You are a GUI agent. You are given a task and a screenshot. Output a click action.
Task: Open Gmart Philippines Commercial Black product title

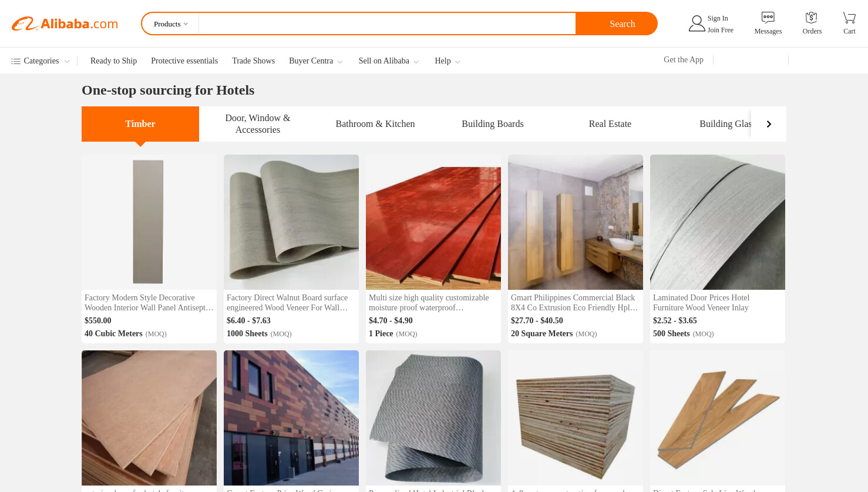pyautogui.click(x=574, y=303)
